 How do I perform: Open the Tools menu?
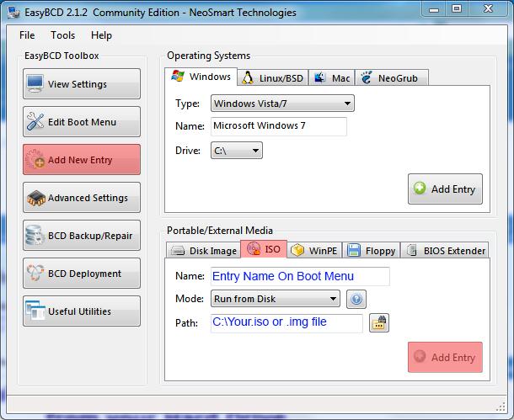coord(62,35)
